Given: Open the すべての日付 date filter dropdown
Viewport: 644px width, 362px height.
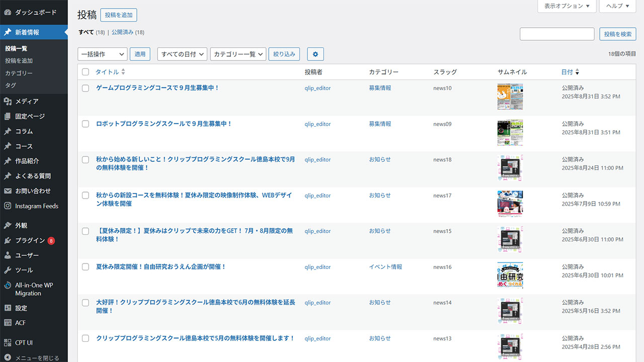Looking at the screenshot, I should tap(182, 54).
